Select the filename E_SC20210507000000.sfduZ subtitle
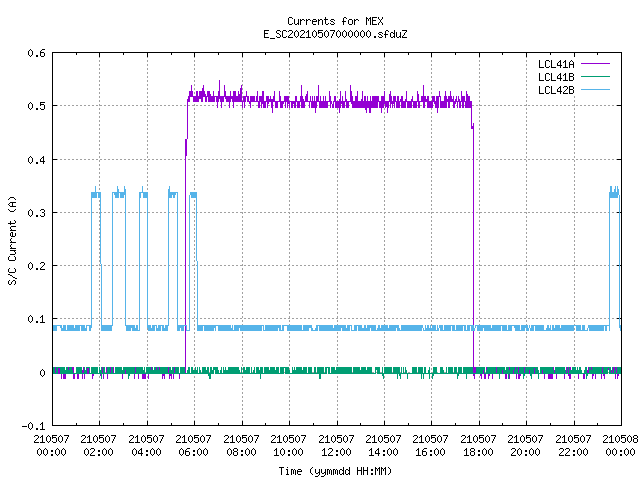Image resolution: width=640 pixels, height=480 pixels. click(x=335, y=34)
